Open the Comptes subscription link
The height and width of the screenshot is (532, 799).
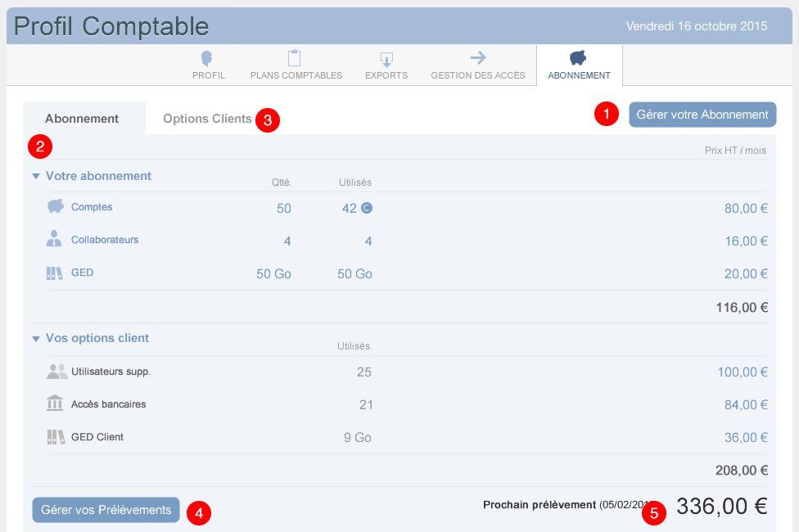click(x=92, y=207)
